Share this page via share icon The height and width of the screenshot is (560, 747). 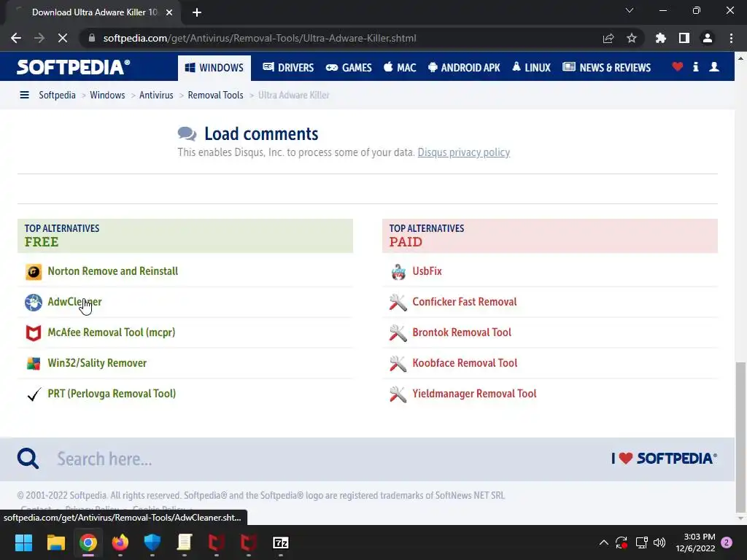point(608,38)
